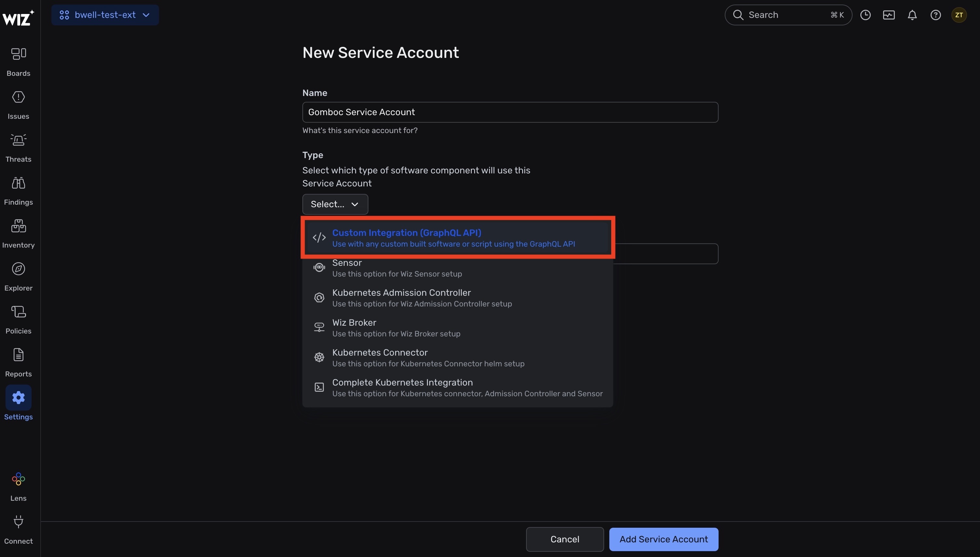This screenshot has width=980, height=557.
Task: Go to Policies
Action: (x=18, y=320)
